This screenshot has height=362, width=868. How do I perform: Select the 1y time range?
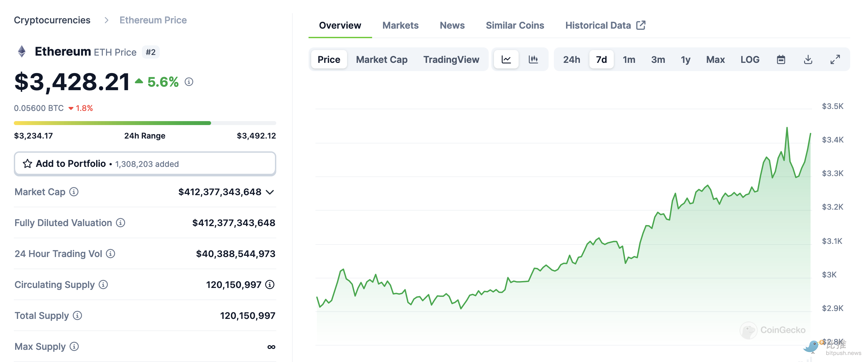(685, 60)
